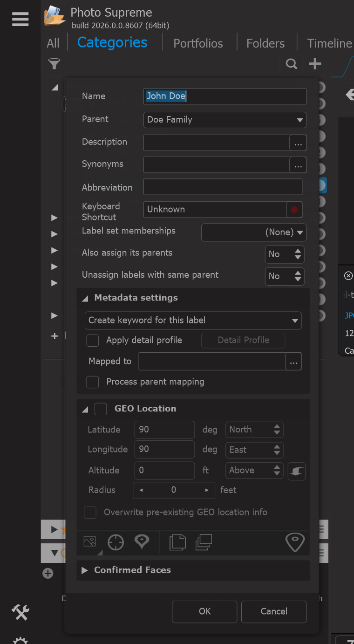The width and height of the screenshot is (354, 644).
Task: Change altitude Above selector
Action: [x=254, y=470]
